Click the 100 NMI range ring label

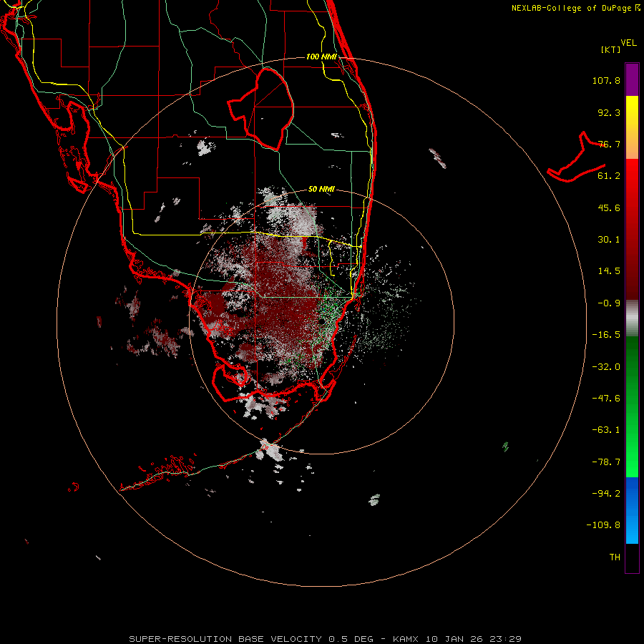(321, 57)
